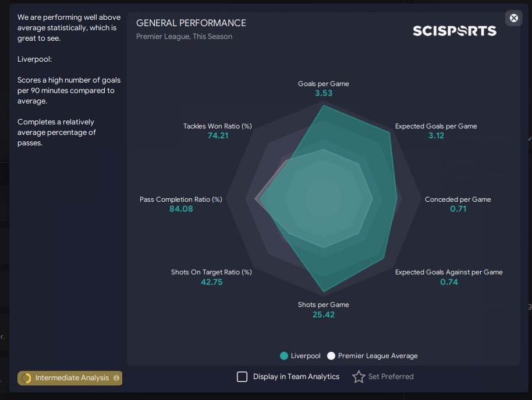Screen dimensions: 532x400
Task: Click the Conceded per Game label
Action: click(457, 199)
